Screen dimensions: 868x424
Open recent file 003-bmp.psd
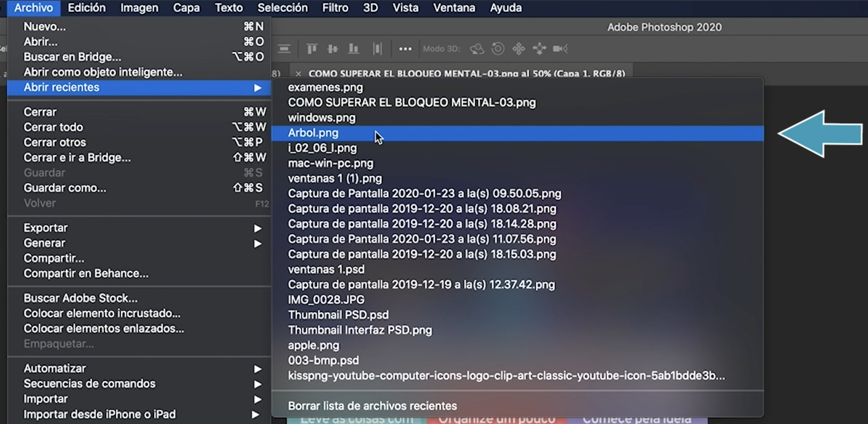(517, 361)
